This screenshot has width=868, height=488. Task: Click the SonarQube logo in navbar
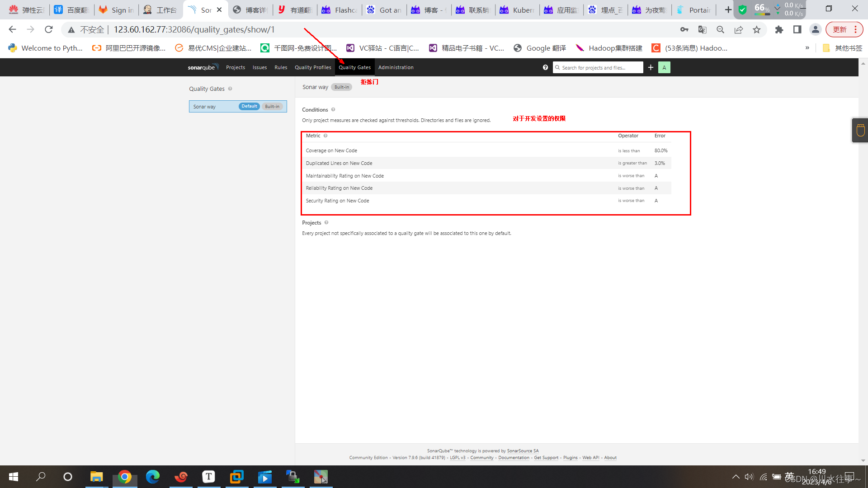pos(203,67)
